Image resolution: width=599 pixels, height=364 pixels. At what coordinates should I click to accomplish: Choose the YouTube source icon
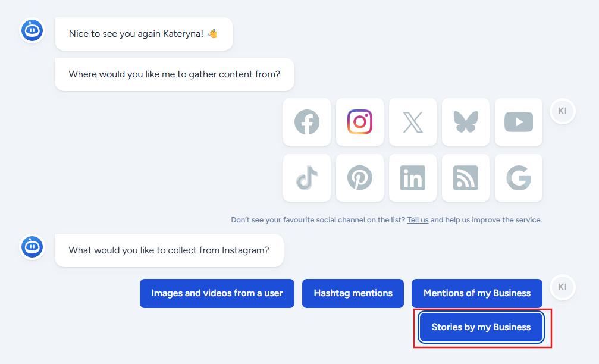point(518,122)
